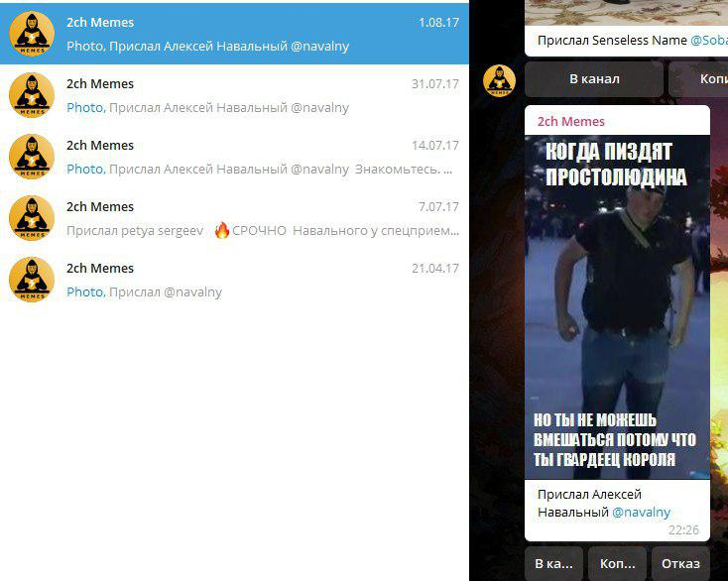Click the date 14.07.17 in the chat list
This screenshot has height=581, width=728.
coord(435,145)
